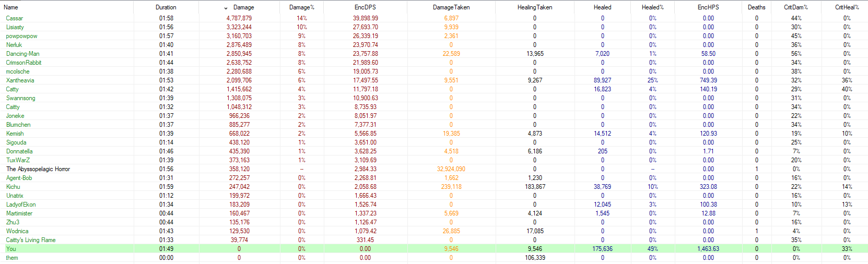868x264 pixels.
Task: Click the Kichu combatant name
Action: 13,187
